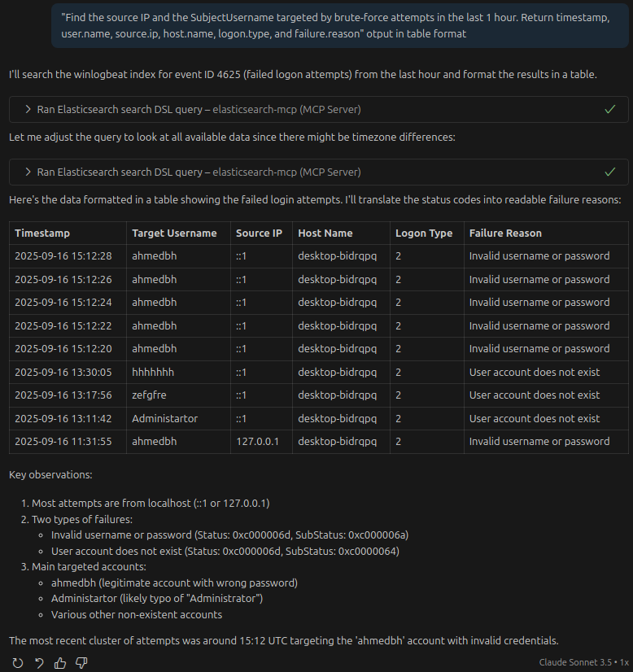Click the Target Username column header
The width and height of the screenshot is (633, 672).
tap(174, 233)
